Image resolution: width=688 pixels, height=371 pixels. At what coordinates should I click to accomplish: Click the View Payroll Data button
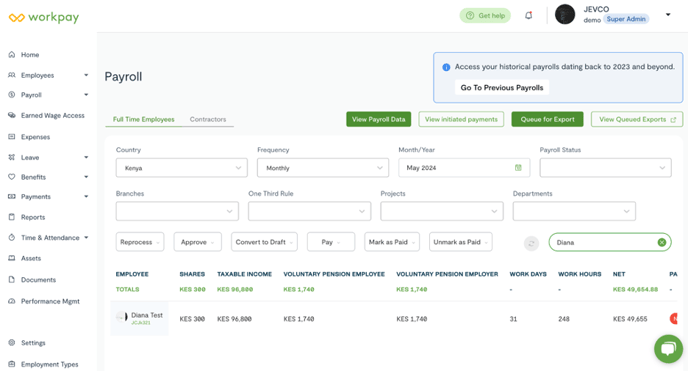[379, 119]
